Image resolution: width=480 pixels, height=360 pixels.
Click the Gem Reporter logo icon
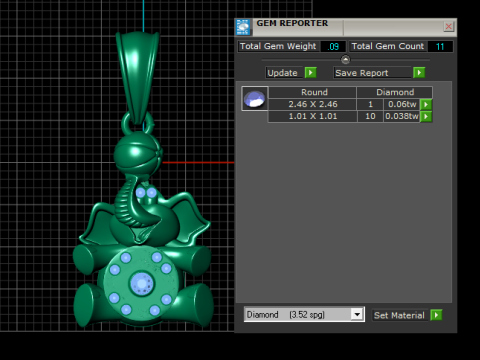243,27
